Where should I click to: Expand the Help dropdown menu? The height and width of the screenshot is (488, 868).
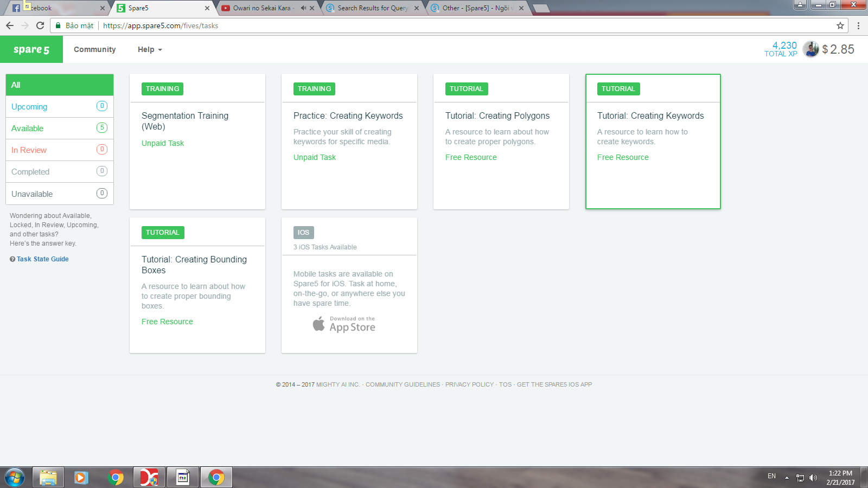pyautogui.click(x=150, y=49)
